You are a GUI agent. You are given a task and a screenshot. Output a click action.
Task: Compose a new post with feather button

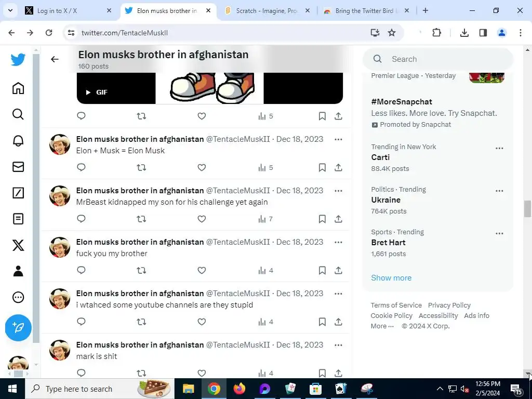click(x=18, y=328)
